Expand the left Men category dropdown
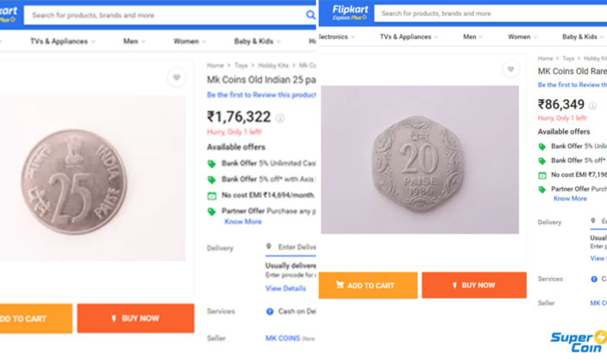This screenshot has height=364, width=607. [x=134, y=41]
